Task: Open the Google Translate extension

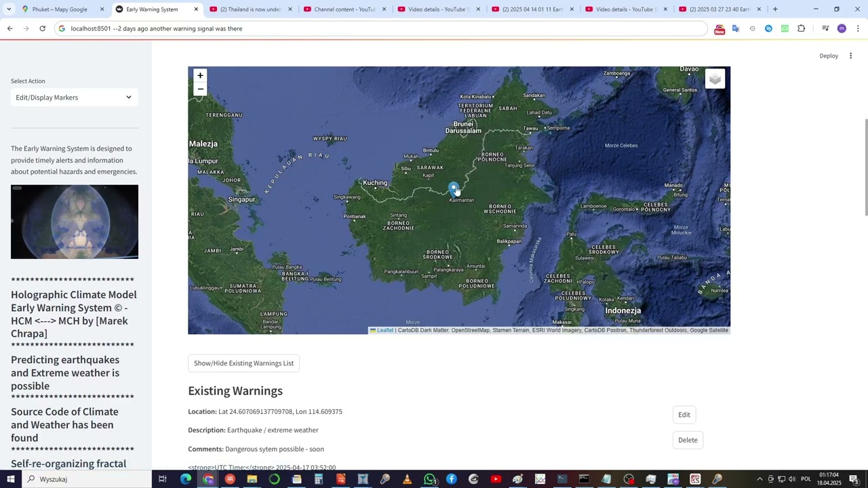Action: click(x=736, y=28)
